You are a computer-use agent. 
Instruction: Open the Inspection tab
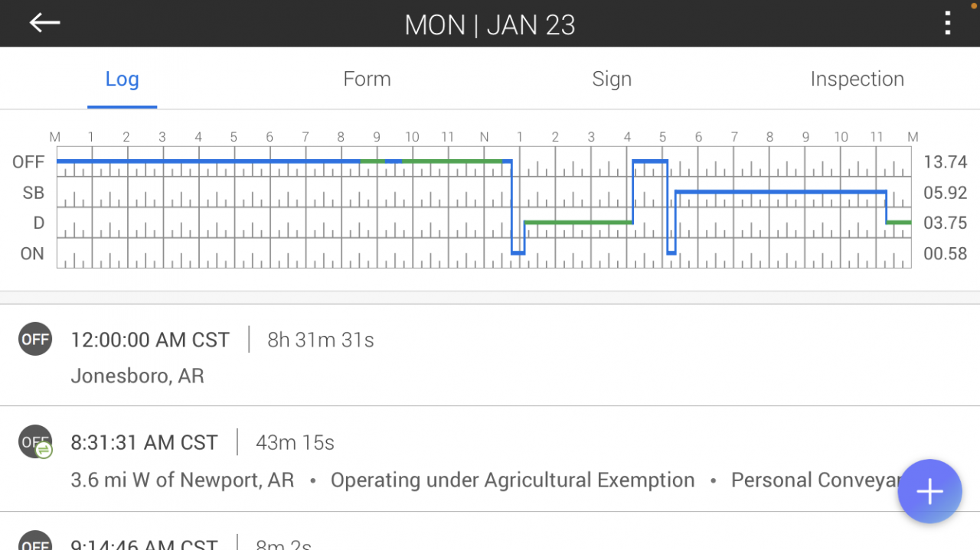(857, 79)
